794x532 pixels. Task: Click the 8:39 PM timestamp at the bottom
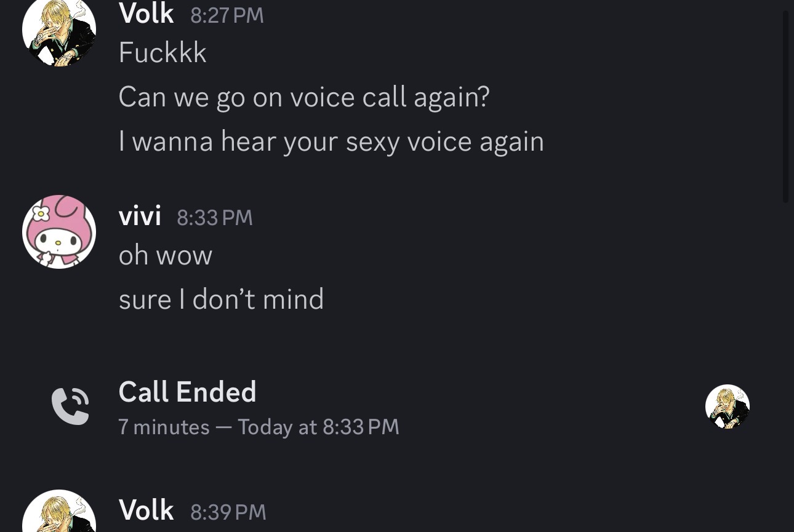[x=228, y=511]
